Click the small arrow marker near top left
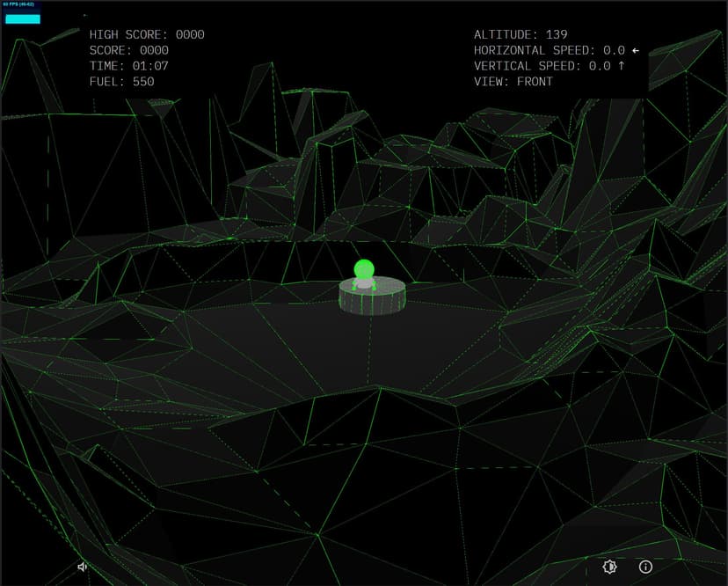Image resolution: width=728 pixels, height=586 pixels. [85, 16]
